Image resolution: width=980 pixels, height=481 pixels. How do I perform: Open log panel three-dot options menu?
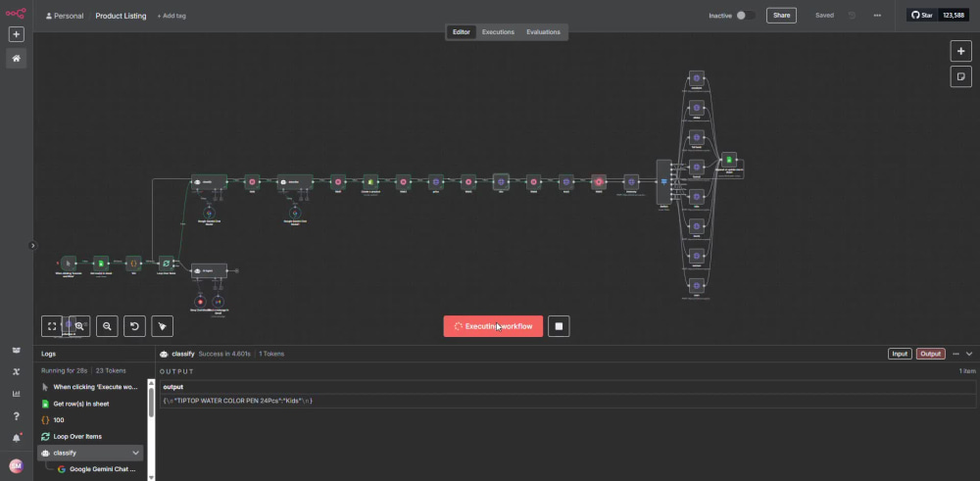coord(955,354)
